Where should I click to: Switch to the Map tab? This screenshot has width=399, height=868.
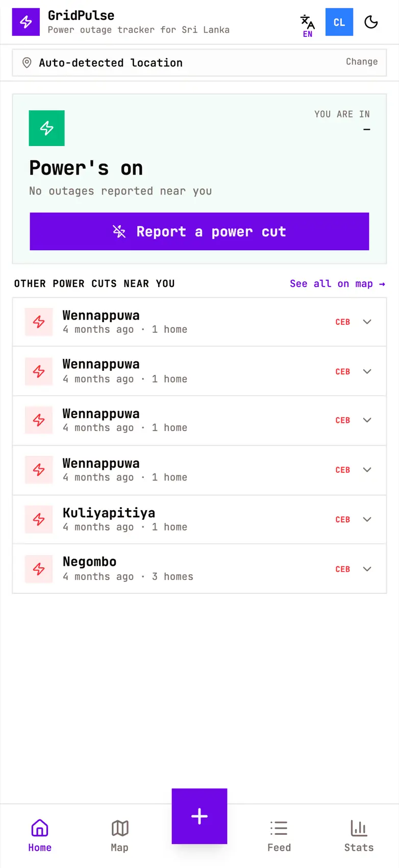click(119, 836)
